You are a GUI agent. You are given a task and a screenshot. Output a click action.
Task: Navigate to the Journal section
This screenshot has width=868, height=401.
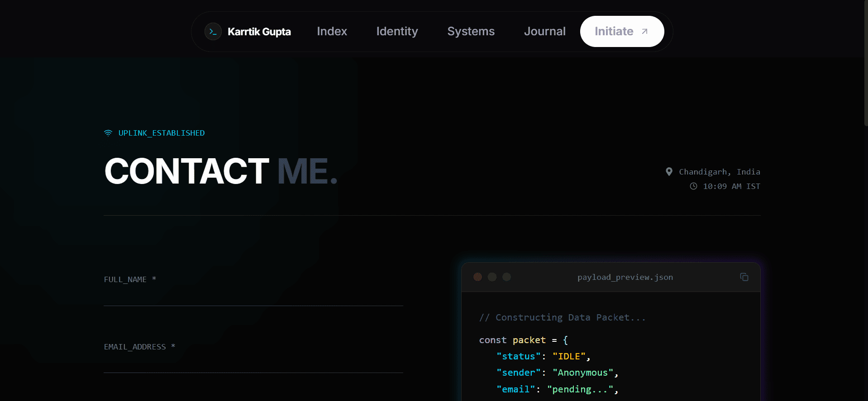click(544, 32)
